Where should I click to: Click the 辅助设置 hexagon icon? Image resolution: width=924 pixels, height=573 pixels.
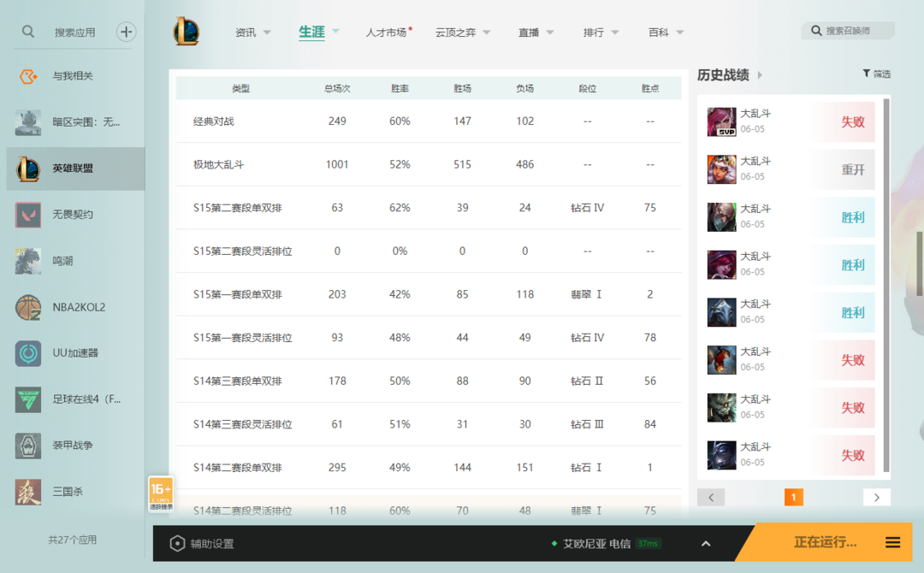pyautogui.click(x=177, y=544)
